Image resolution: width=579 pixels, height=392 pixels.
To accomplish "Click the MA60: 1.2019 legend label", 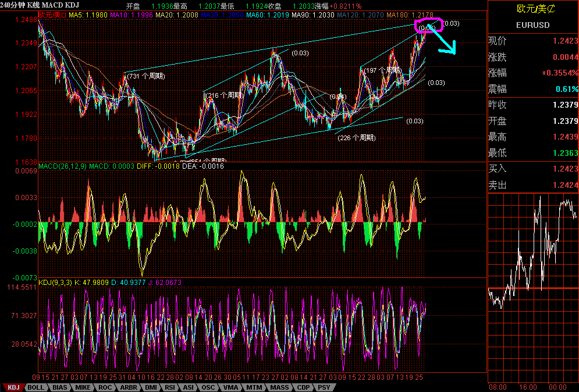I will coord(268,15).
